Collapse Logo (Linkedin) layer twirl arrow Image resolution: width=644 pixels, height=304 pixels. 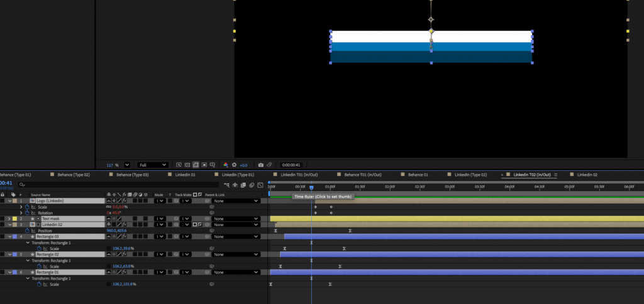pos(10,200)
